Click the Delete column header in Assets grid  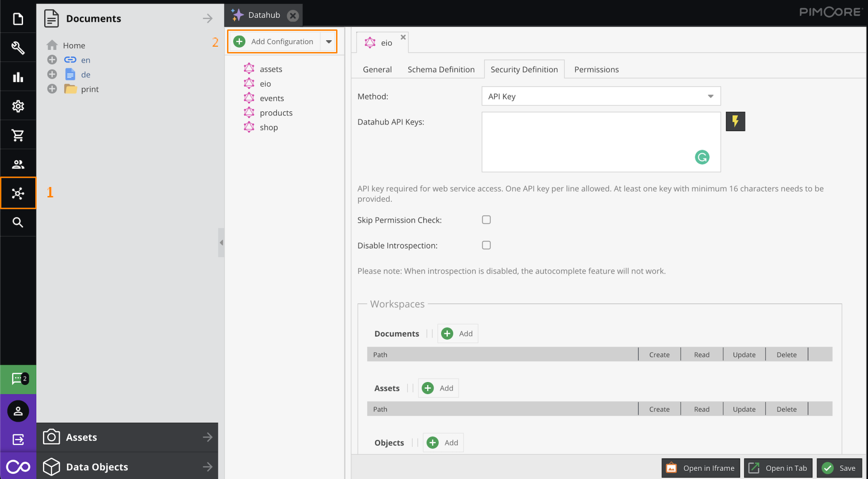[786, 409]
